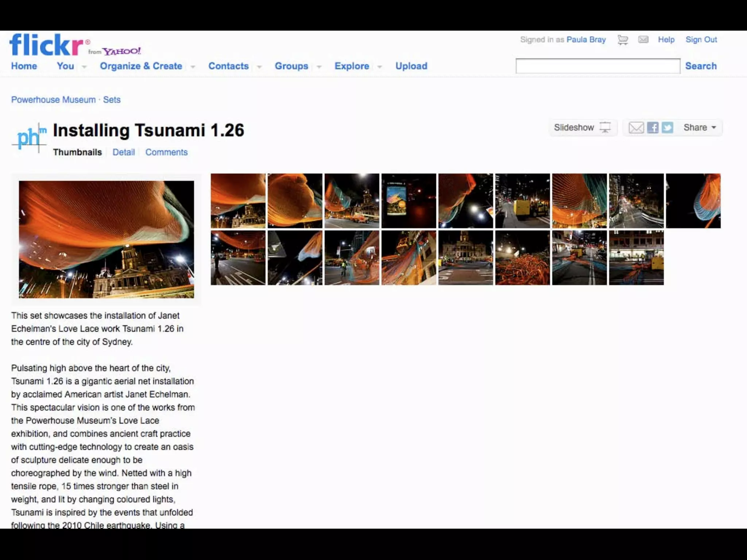Share set via the email envelope icon
The height and width of the screenshot is (560, 747).
[636, 128]
